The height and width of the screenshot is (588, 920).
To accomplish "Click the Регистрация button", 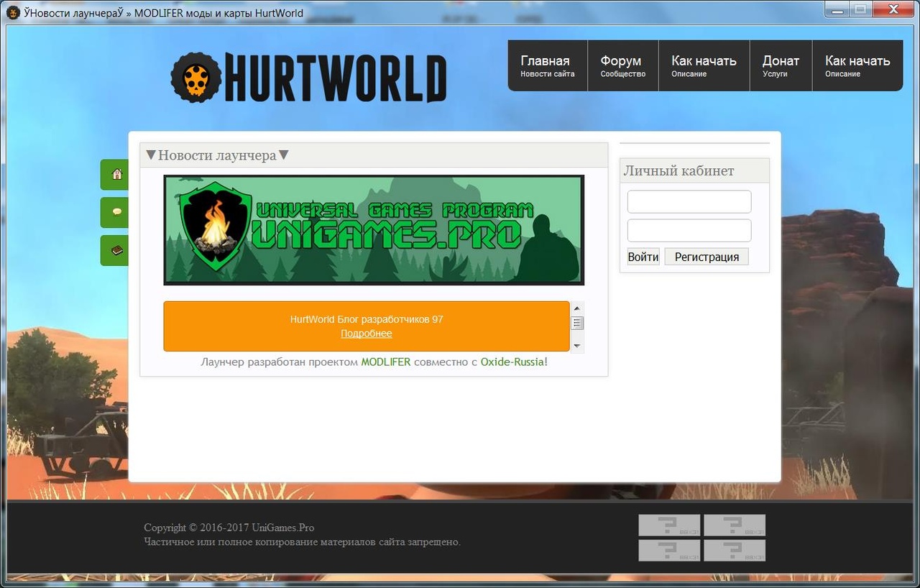I will pyautogui.click(x=707, y=257).
